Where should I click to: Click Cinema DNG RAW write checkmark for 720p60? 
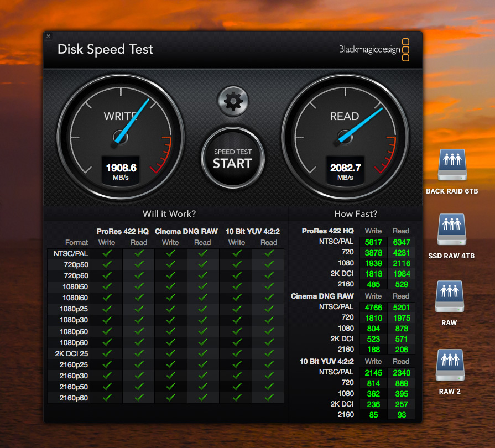[170, 275]
